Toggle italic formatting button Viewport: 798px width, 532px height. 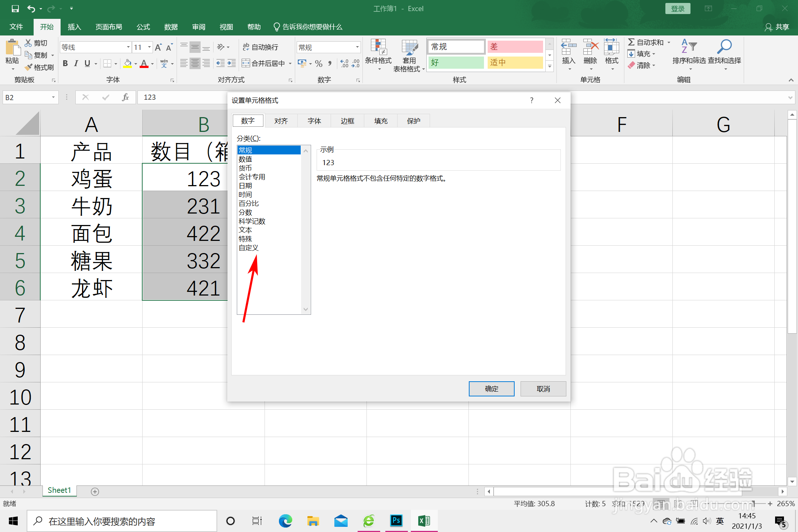(76, 64)
